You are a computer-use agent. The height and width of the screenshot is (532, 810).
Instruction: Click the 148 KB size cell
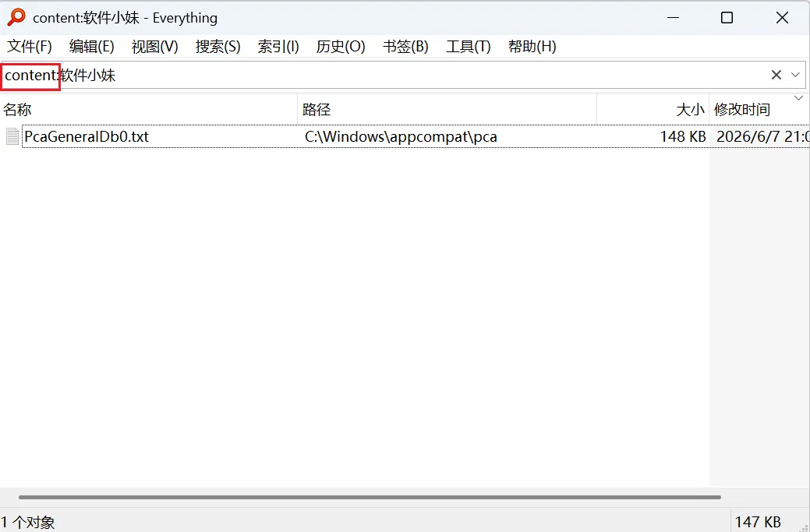(683, 137)
